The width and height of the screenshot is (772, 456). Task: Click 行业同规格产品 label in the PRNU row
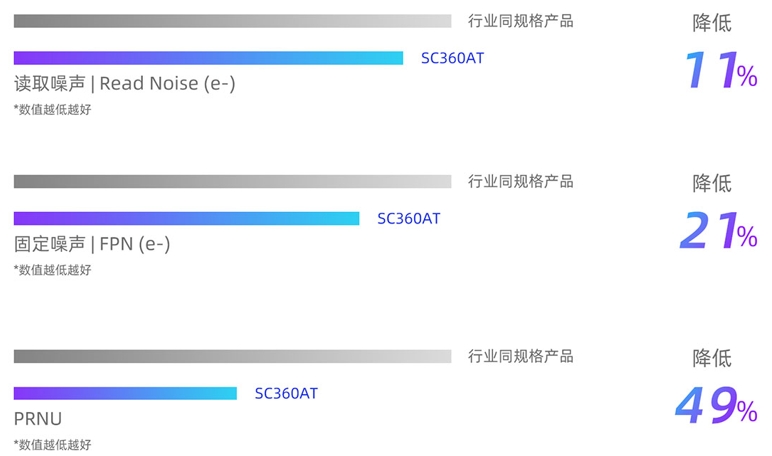coord(521,357)
